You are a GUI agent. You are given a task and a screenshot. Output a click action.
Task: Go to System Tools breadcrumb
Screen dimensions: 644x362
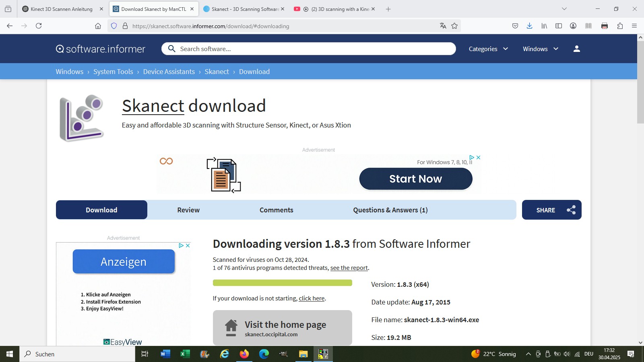[x=113, y=72]
